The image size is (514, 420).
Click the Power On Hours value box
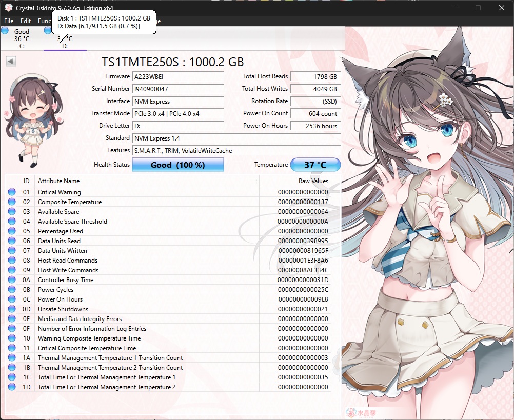pyautogui.click(x=314, y=126)
